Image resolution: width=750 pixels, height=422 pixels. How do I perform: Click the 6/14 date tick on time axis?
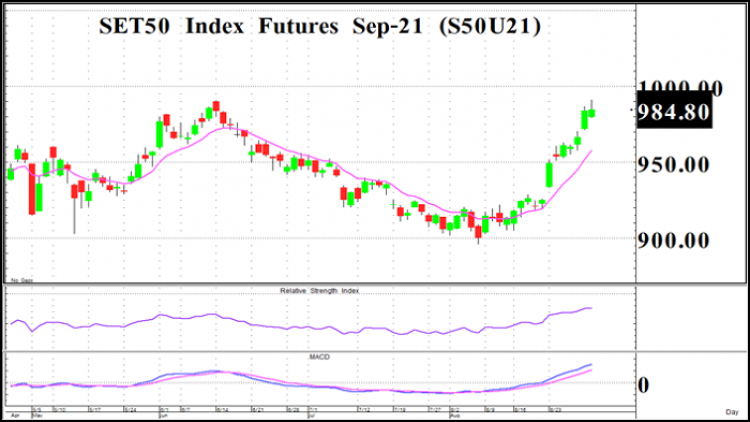221,410
